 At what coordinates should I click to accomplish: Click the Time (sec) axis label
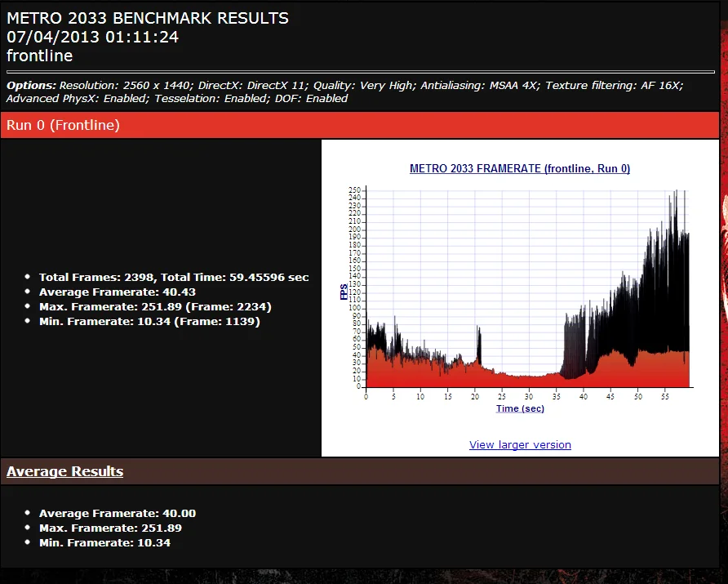(x=520, y=408)
